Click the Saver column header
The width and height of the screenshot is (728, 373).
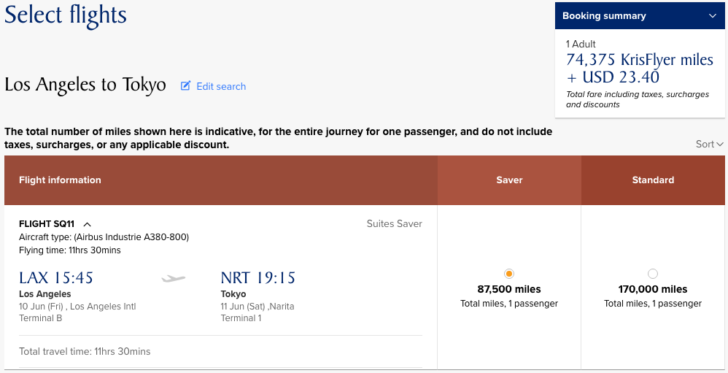509,180
